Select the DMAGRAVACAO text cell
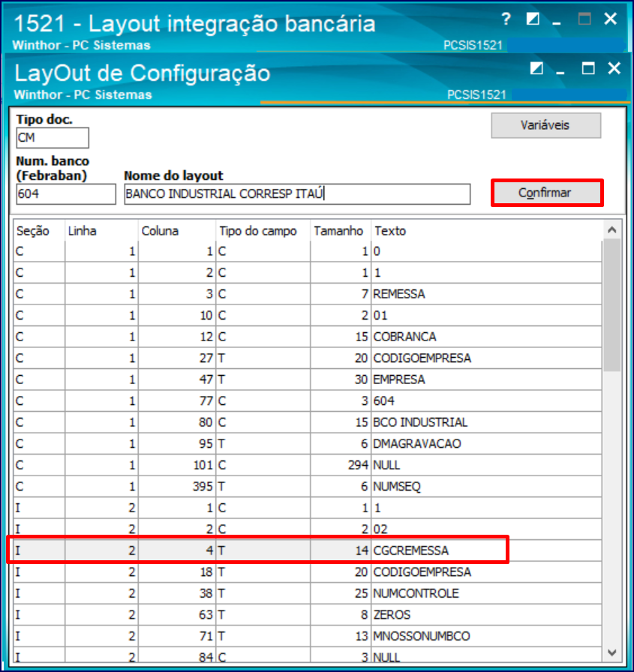Image resolution: width=634 pixels, height=672 pixels. click(x=486, y=444)
